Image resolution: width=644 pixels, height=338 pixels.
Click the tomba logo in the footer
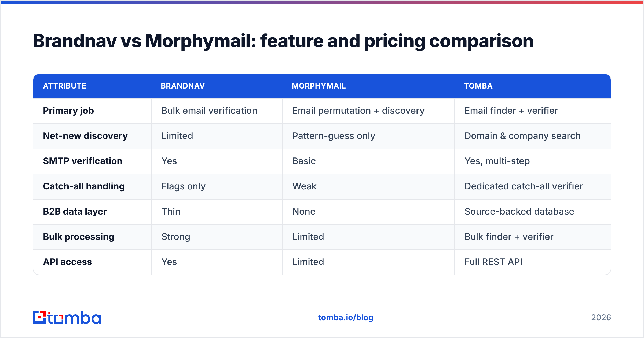pos(67,317)
